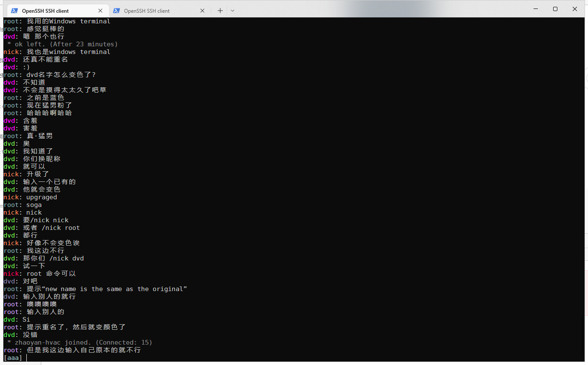Close the second inactive OpenSSH tab
This screenshot has height=365, width=588.
pos(202,11)
